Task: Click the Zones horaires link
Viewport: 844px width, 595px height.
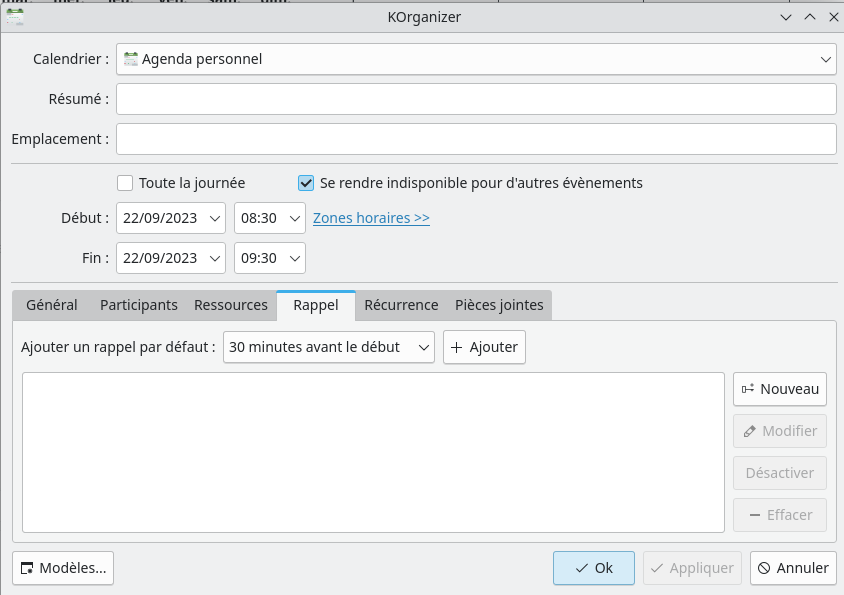Action: [371, 218]
